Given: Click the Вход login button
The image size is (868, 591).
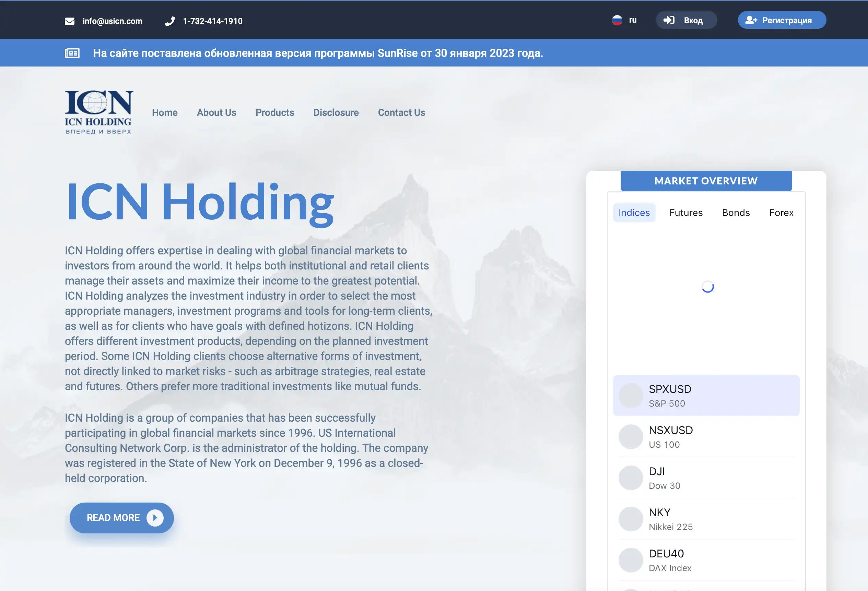Looking at the screenshot, I should pyautogui.click(x=687, y=20).
